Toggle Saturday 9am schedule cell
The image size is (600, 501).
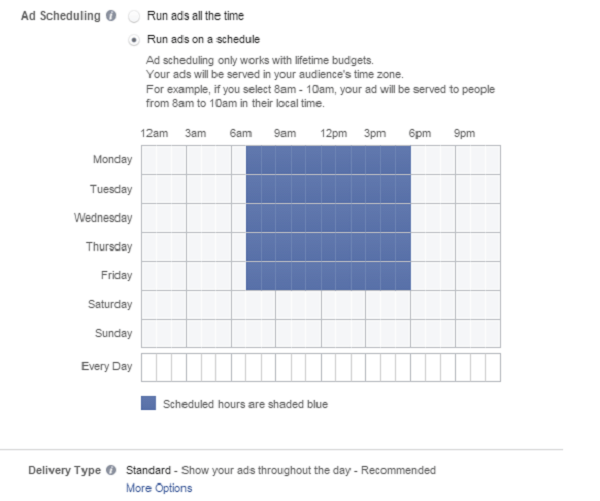tap(283, 305)
